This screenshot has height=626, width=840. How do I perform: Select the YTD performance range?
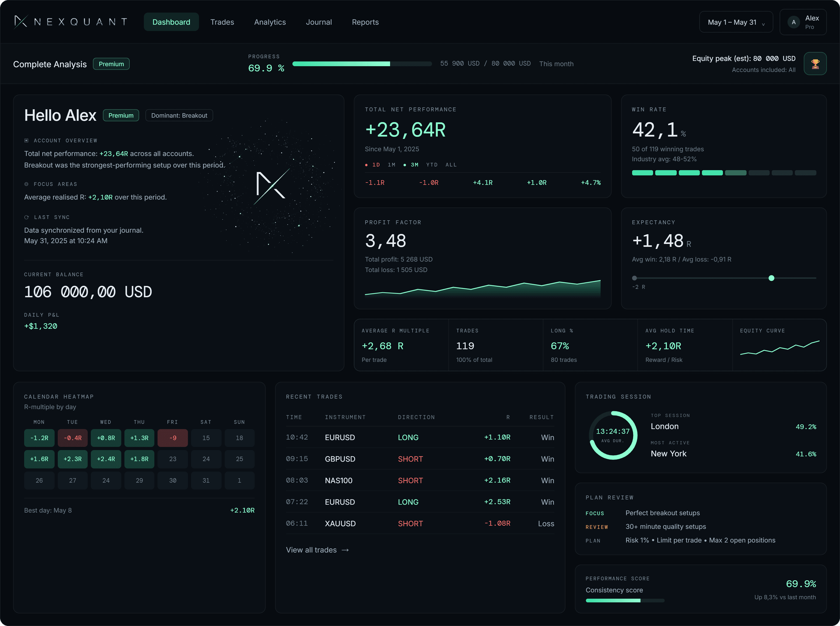click(432, 165)
